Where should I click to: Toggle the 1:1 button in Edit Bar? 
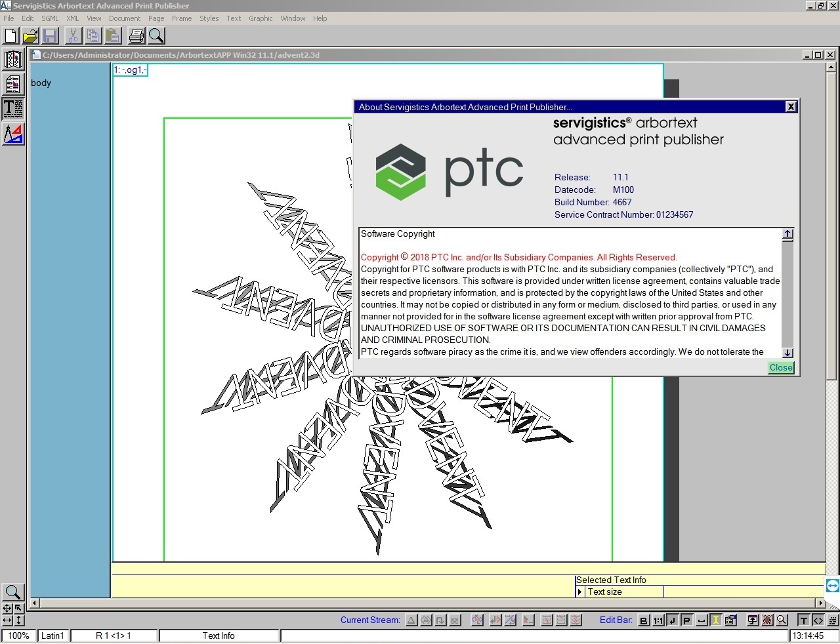[658, 620]
